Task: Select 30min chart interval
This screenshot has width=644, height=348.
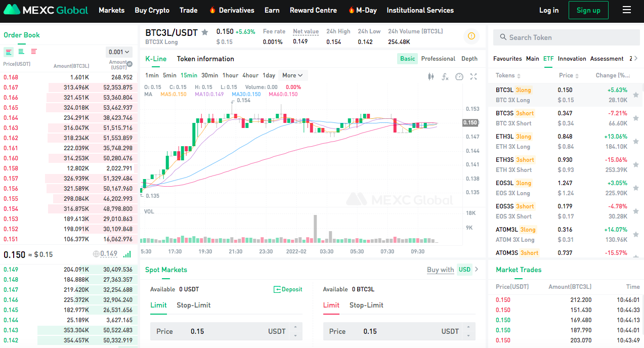Action: (x=209, y=75)
